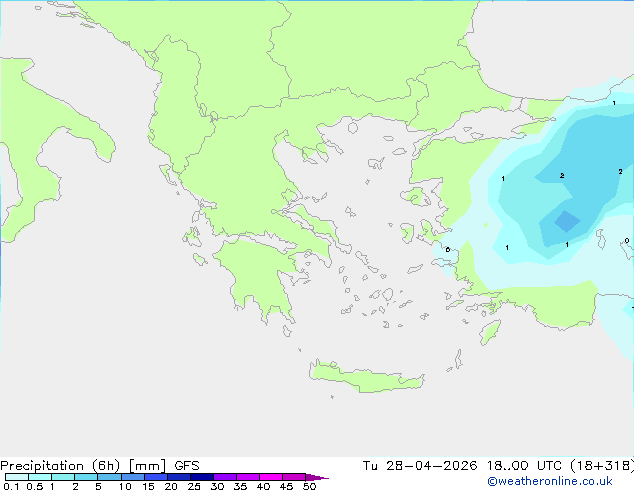This screenshot has width=634, height=490.
Task: Select the '25' legend scale value
Action: point(194,486)
